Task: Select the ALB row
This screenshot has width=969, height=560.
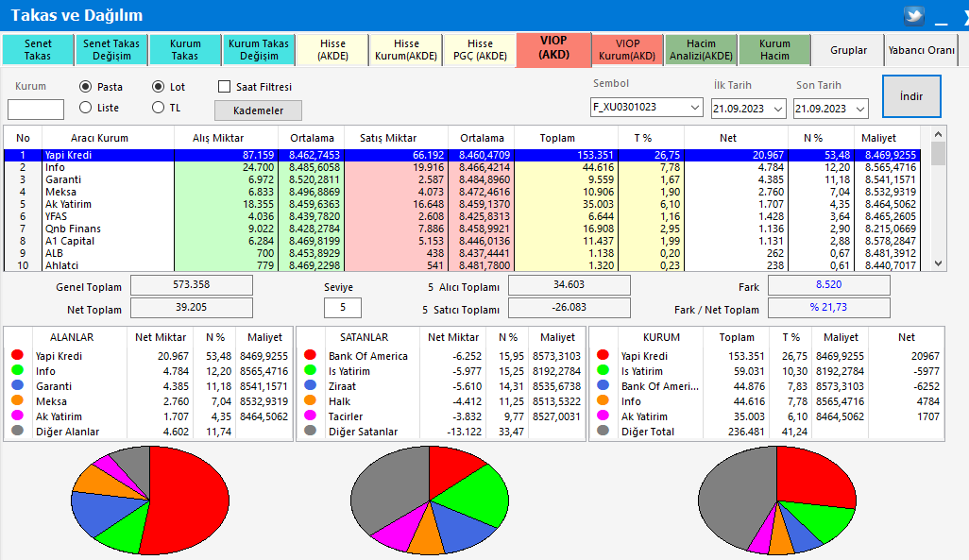Action: [x=462, y=253]
